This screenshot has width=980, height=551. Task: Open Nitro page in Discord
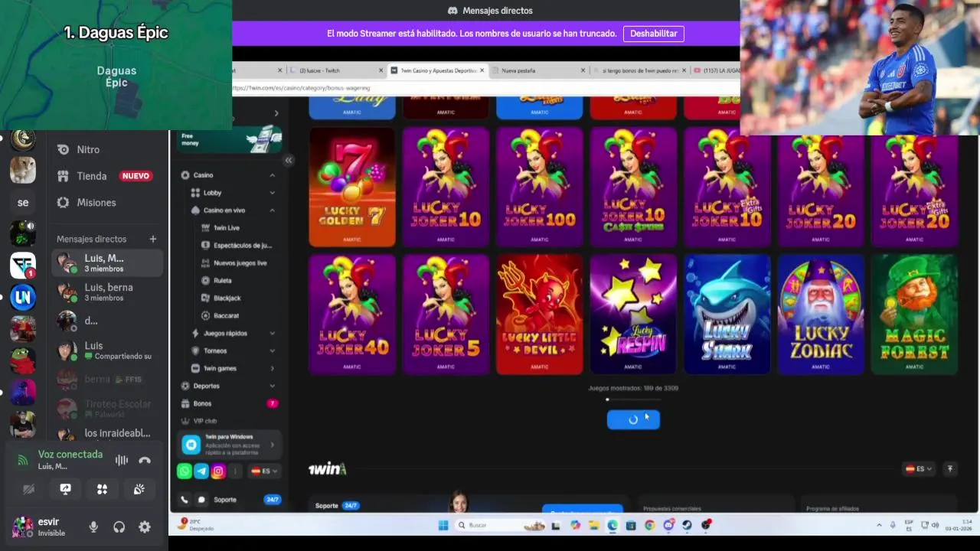108,150
